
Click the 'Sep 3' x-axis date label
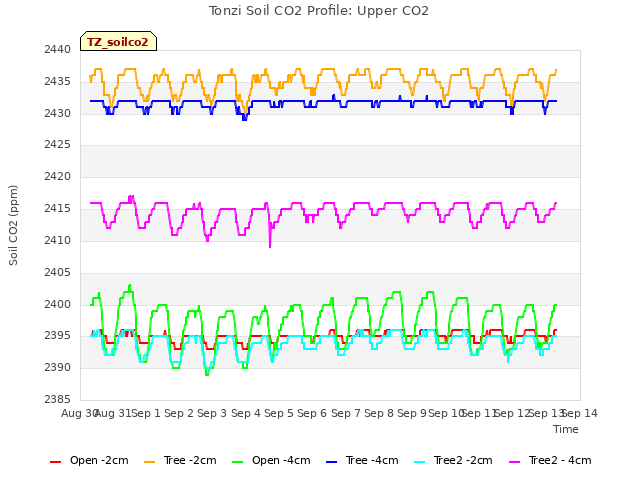pyautogui.click(x=212, y=413)
